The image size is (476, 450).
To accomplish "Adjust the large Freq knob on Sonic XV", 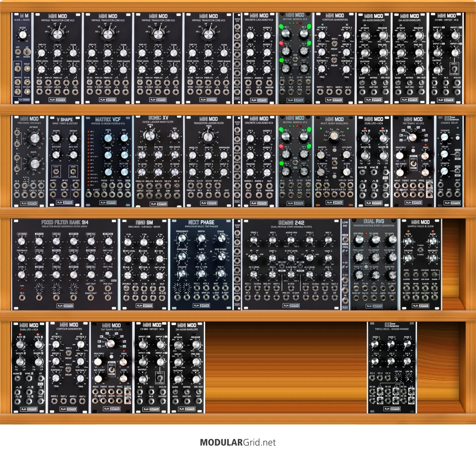I will tap(150, 135).
